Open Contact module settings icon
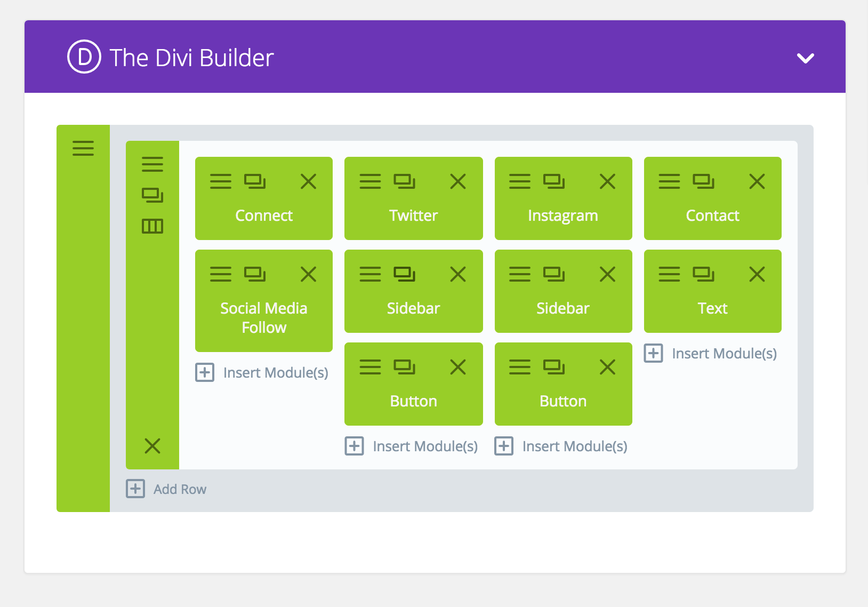The width and height of the screenshot is (868, 607). [x=669, y=181]
